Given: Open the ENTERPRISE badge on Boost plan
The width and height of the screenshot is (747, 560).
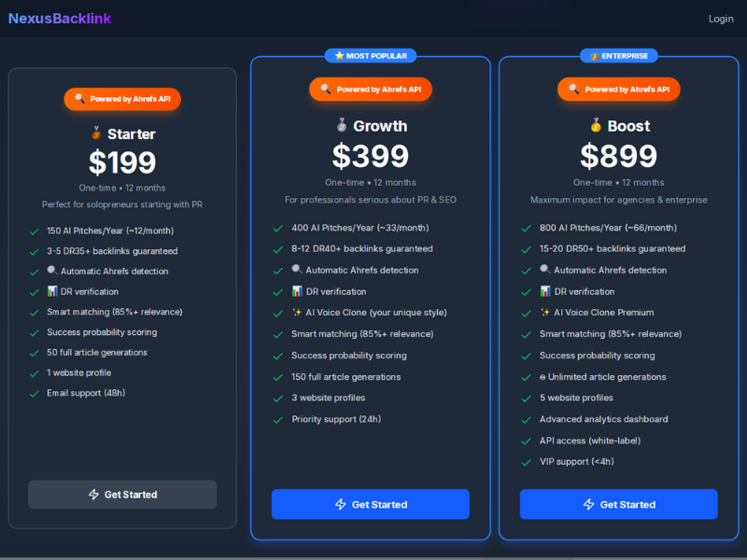Looking at the screenshot, I should (618, 55).
